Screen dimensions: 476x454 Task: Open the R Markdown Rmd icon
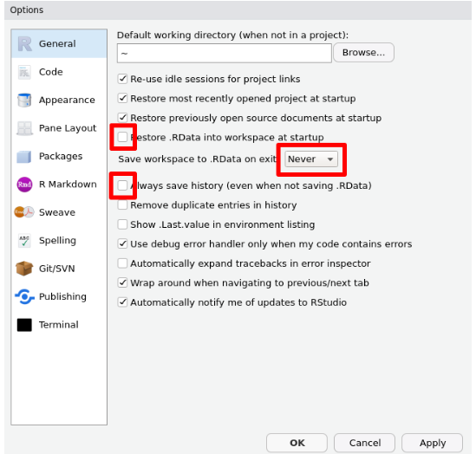(24, 185)
